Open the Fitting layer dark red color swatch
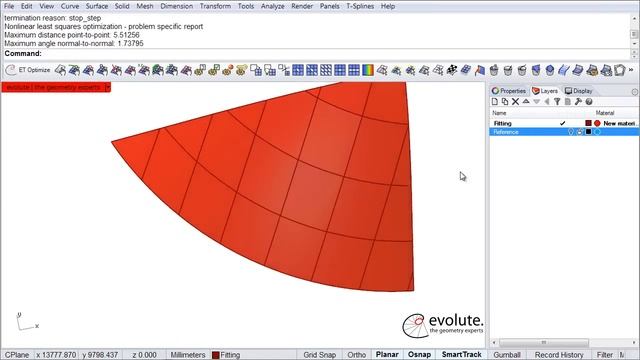Screen dimensions: 640x360 (588, 123)
